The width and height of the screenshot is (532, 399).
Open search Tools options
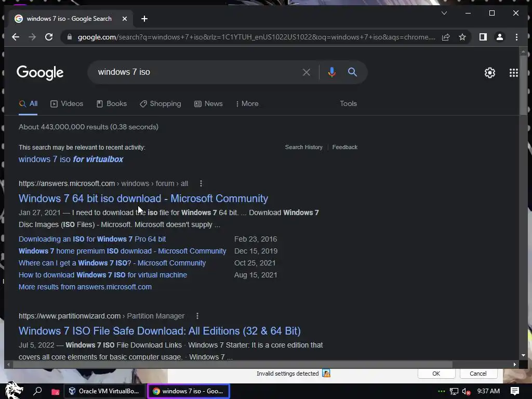point(348,103)
